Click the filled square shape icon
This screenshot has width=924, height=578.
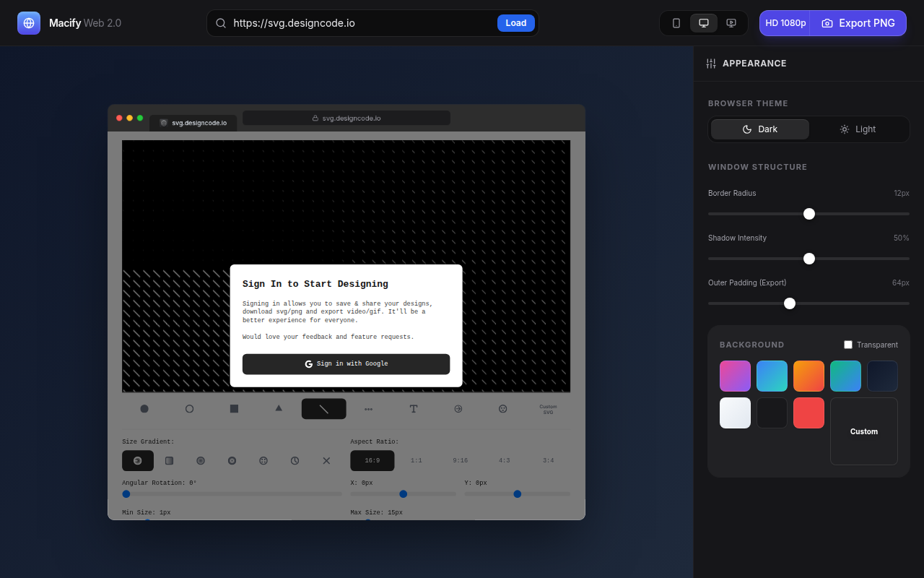click(x=234, y=409)
